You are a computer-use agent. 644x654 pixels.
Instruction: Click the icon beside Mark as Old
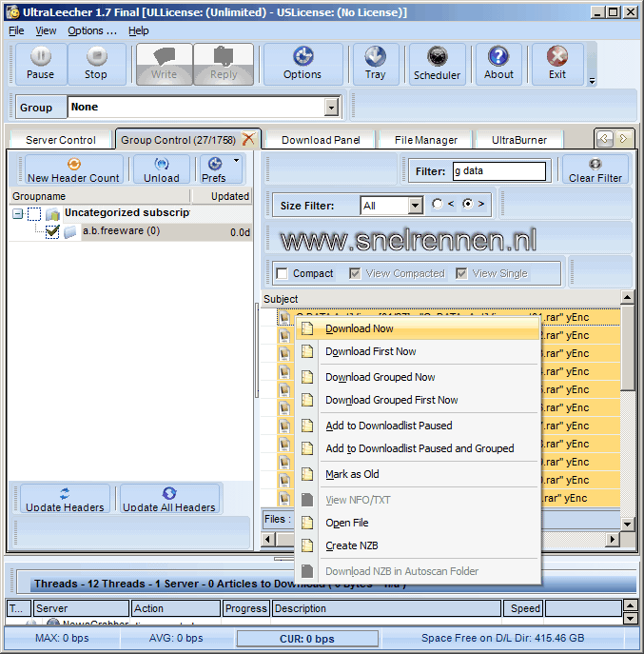click(307, 474)
